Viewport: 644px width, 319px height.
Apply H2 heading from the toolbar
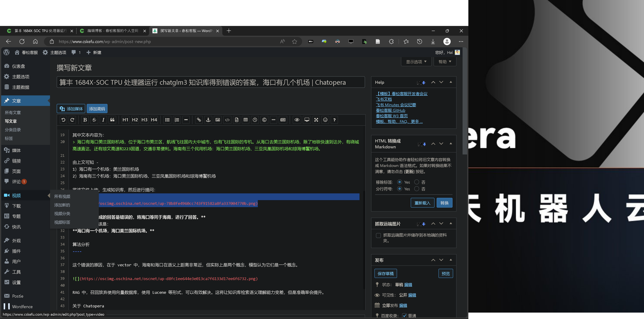click(x=135, y=120)
